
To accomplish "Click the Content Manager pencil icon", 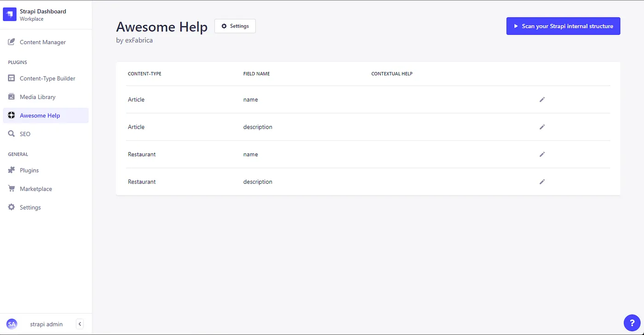I will point(11,42).
